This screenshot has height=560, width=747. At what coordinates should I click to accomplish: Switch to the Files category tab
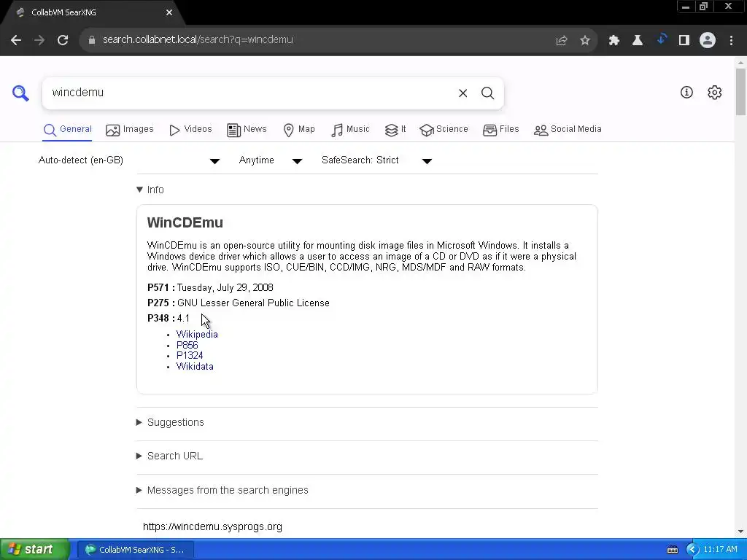[x=500, y=130]
